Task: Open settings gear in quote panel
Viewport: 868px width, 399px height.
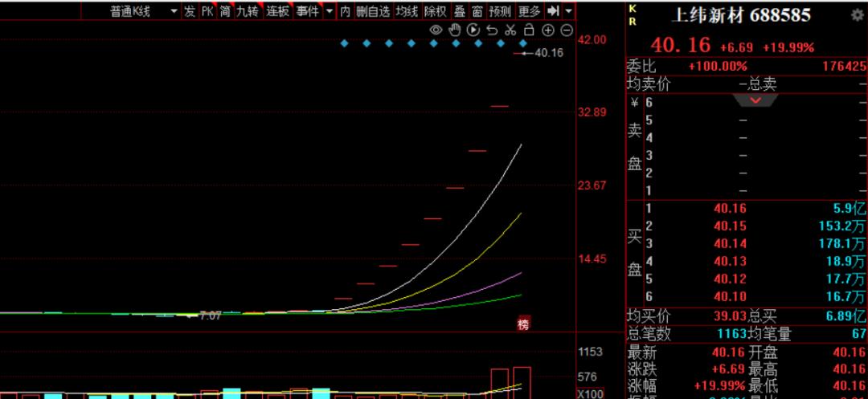Action: [858, 16]
